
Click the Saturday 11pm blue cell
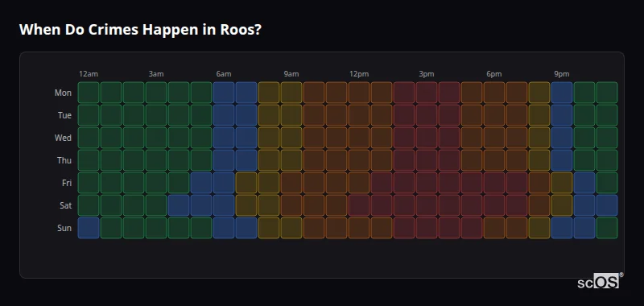(x=607, y=205)
